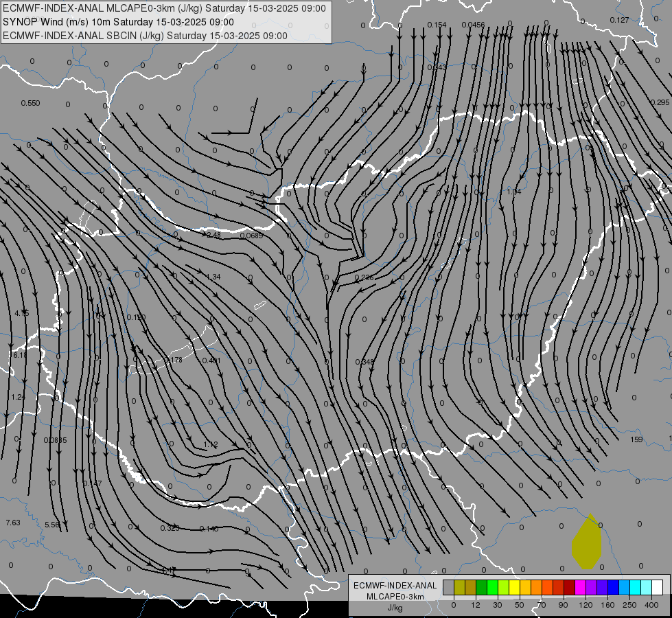
Task: Click the map value 1.24
Action: click(19, 397)
